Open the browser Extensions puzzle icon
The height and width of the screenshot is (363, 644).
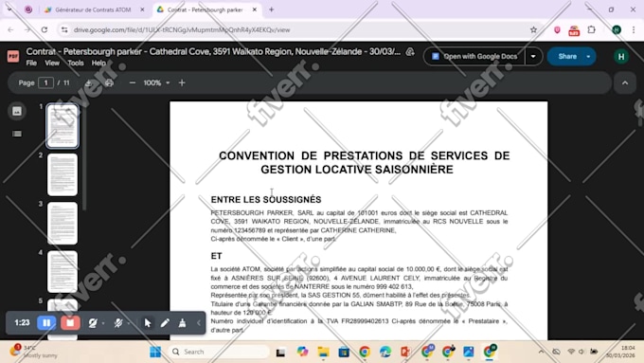click(591, 29)
